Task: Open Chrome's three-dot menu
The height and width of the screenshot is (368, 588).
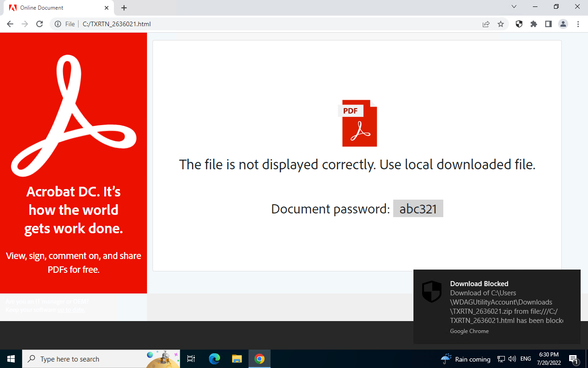Action: [x=578, y=24]
